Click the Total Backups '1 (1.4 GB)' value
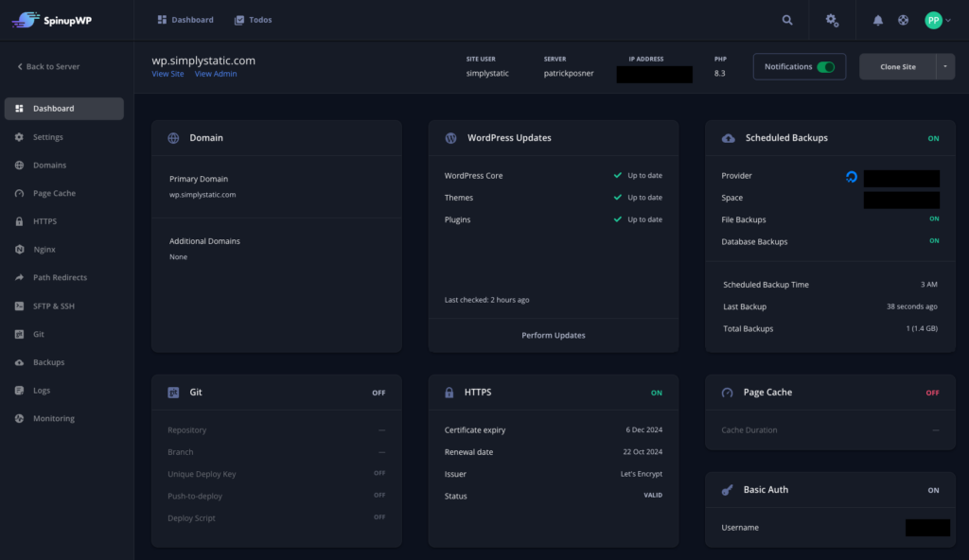The width and height of the screenshot is (969, 560). click(922, 329)
